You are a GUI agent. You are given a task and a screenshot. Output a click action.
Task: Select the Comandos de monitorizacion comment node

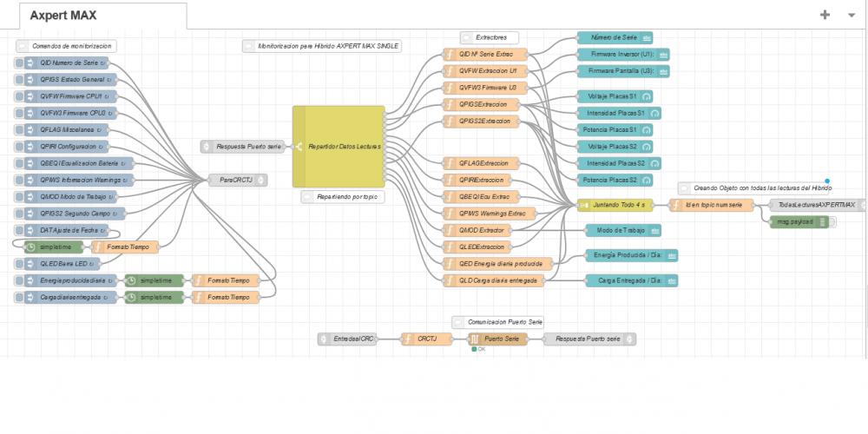[x=67, y=46]
